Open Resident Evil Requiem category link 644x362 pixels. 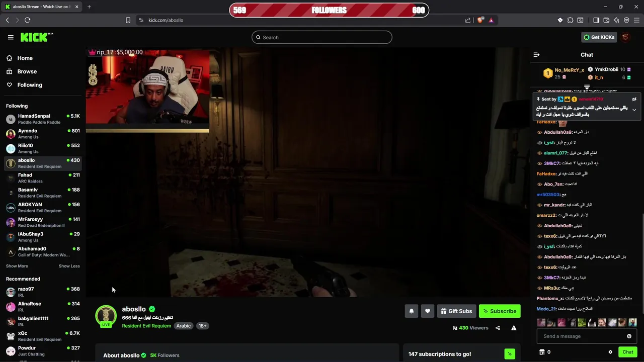click(x=146, y=326)
